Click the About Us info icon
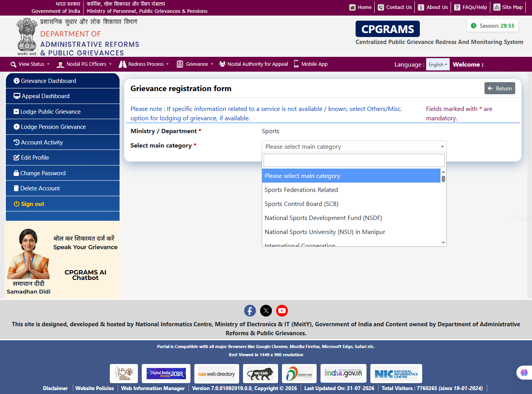 [421, 7]
